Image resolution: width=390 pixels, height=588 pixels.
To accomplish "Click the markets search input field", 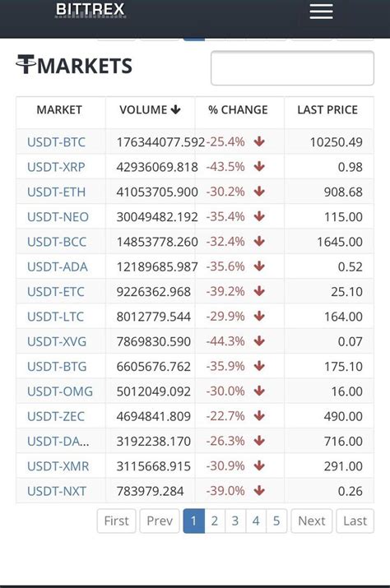I will 292,68.
